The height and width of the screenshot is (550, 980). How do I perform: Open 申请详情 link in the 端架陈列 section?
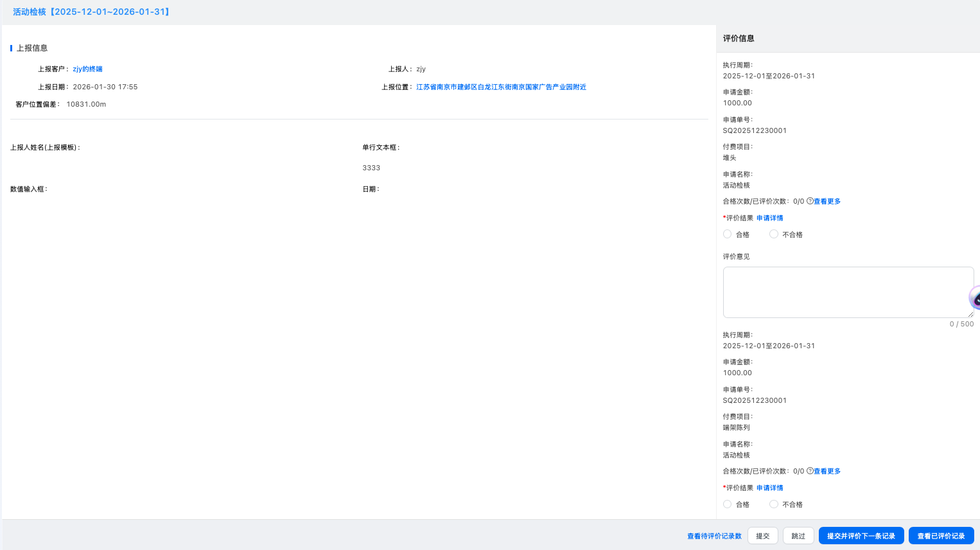769,488
